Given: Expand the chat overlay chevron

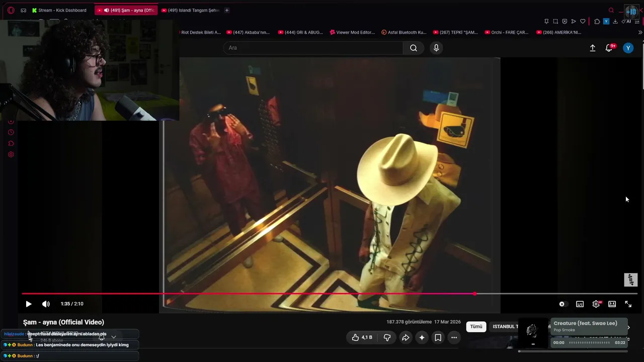Looking at the screenshot, I should pyautogui.click(x=114, y=337).
